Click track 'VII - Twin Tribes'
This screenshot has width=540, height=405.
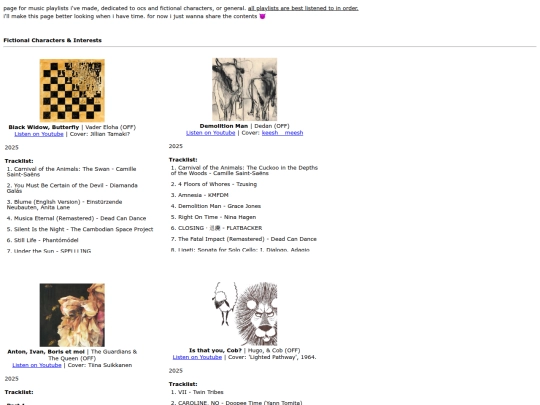pyautogui.click(x=197, y=392)
